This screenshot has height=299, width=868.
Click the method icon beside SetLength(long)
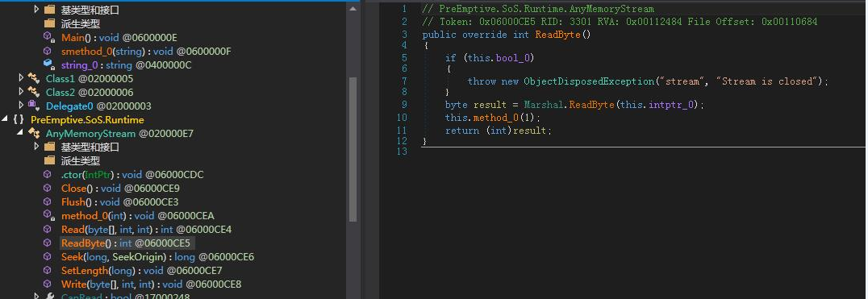(x=48, y=271)
